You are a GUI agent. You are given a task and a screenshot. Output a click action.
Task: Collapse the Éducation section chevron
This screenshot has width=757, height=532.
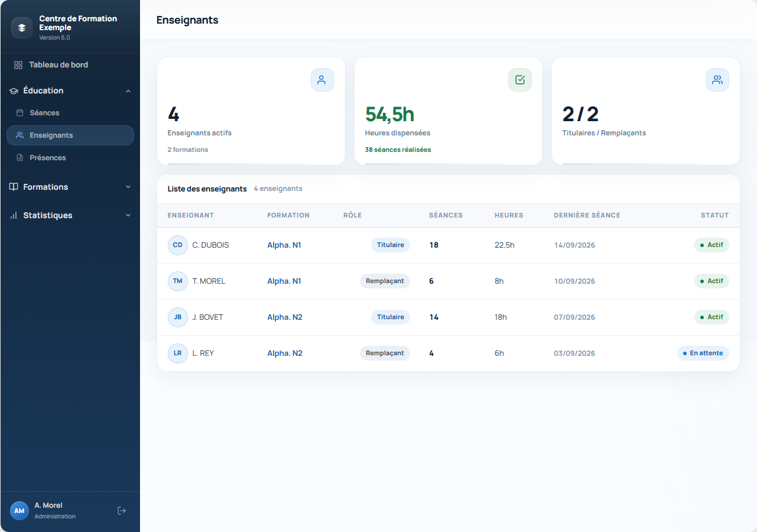pyautogui.click(x=128, y=91)
